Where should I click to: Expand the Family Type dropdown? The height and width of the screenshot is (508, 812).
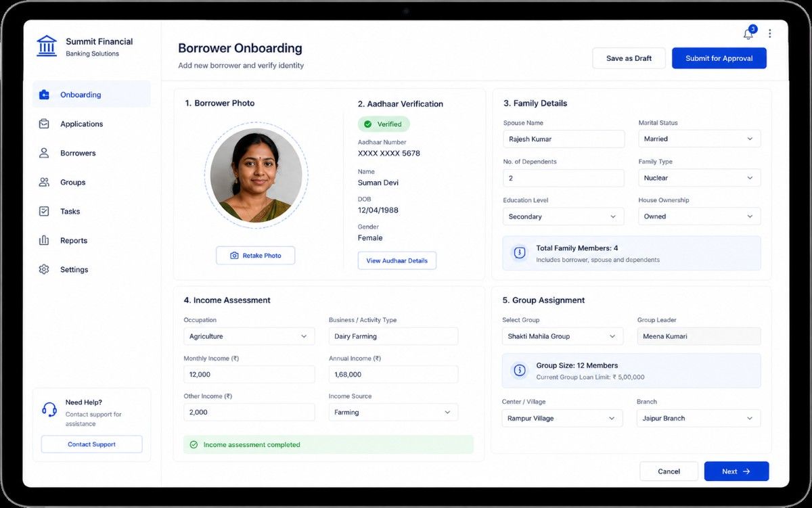699,178
